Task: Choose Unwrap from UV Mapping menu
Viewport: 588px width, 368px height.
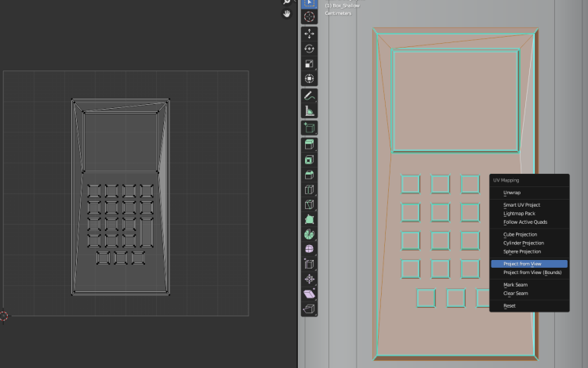Action: [512, 193]
